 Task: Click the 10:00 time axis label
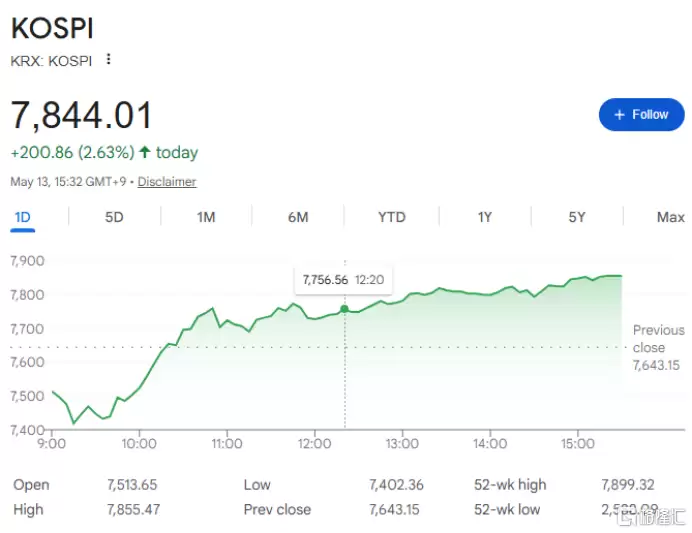pos(139,443)
